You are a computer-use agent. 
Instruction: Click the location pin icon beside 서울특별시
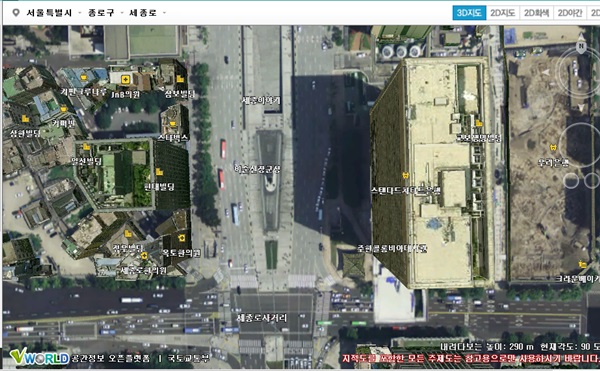coord(16,13)
